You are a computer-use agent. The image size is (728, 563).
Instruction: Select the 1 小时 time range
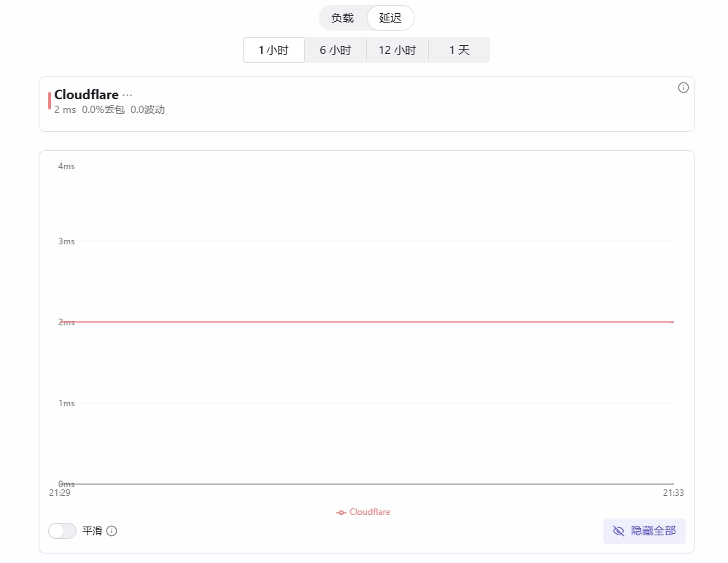tap(274, 50)
